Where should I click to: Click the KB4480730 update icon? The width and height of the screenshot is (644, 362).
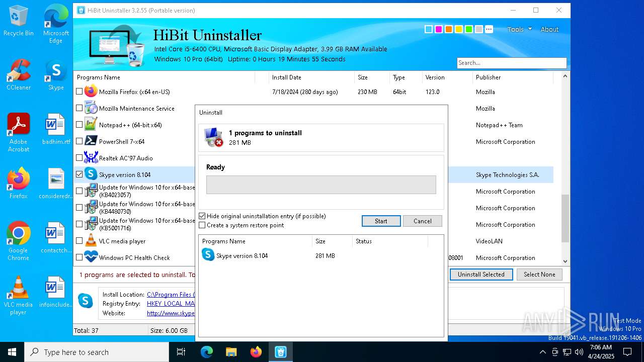coord(91,208)
